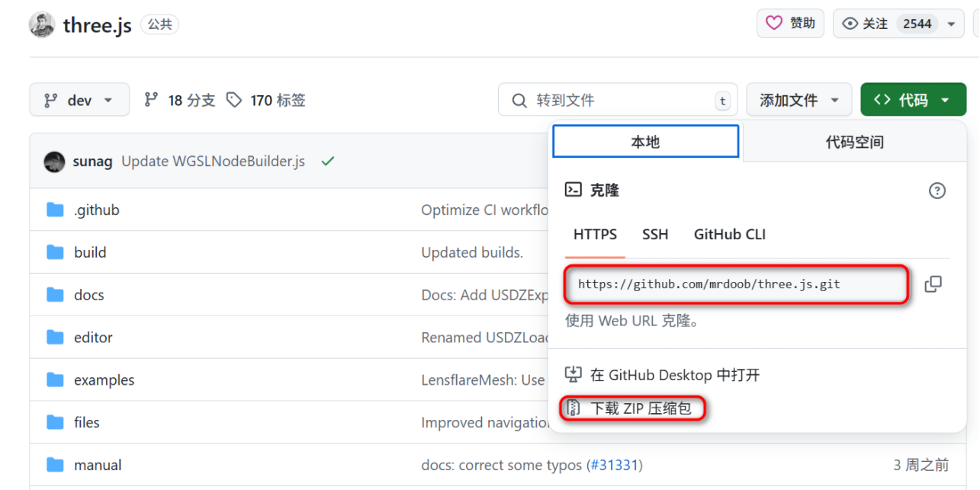Screen dimensions: 980x490
Task: Open the Update WGSLNodeBuilder.js commit message
Action: pos(213,162)
